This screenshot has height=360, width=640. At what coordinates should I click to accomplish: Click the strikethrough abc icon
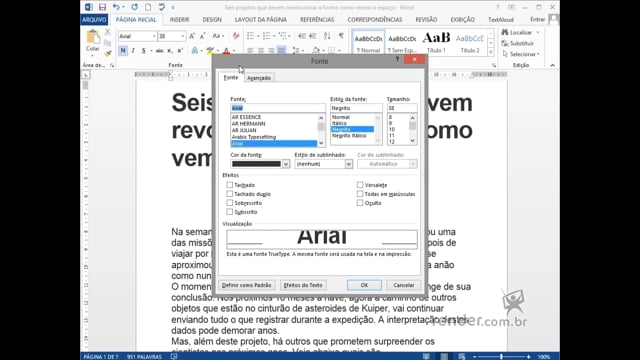[159, 51]
